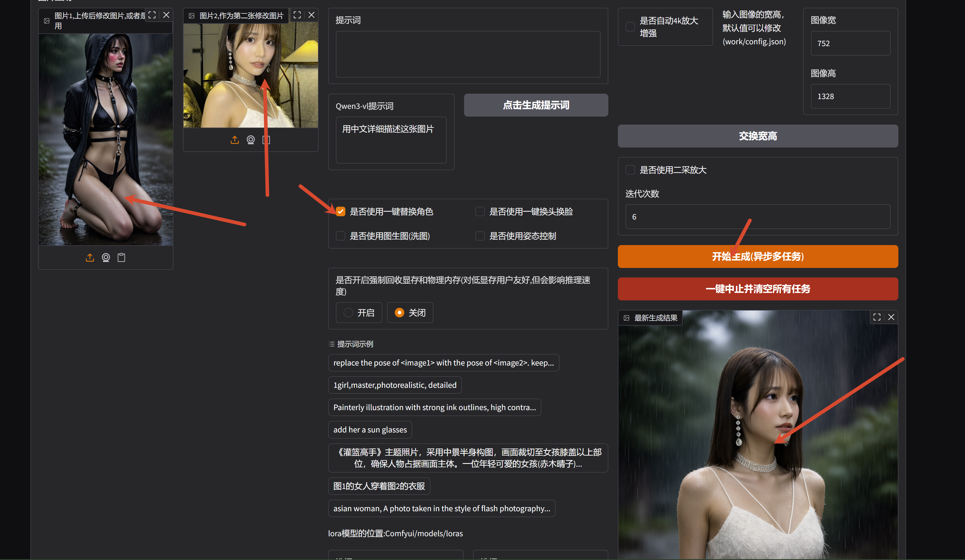Screen dimensions: 965x560
Task: Open latest result image fullscreen
Action: [x=877, y=317]
